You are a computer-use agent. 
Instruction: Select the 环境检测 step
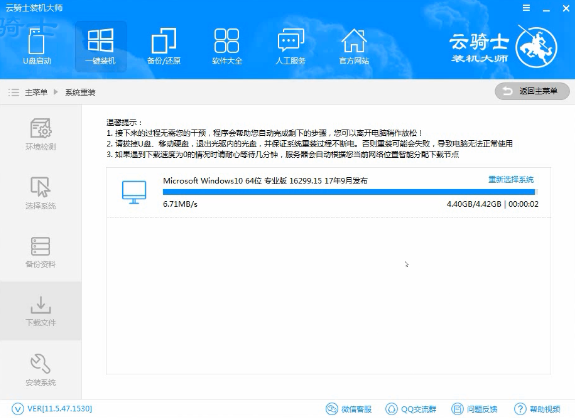[40, 134]
